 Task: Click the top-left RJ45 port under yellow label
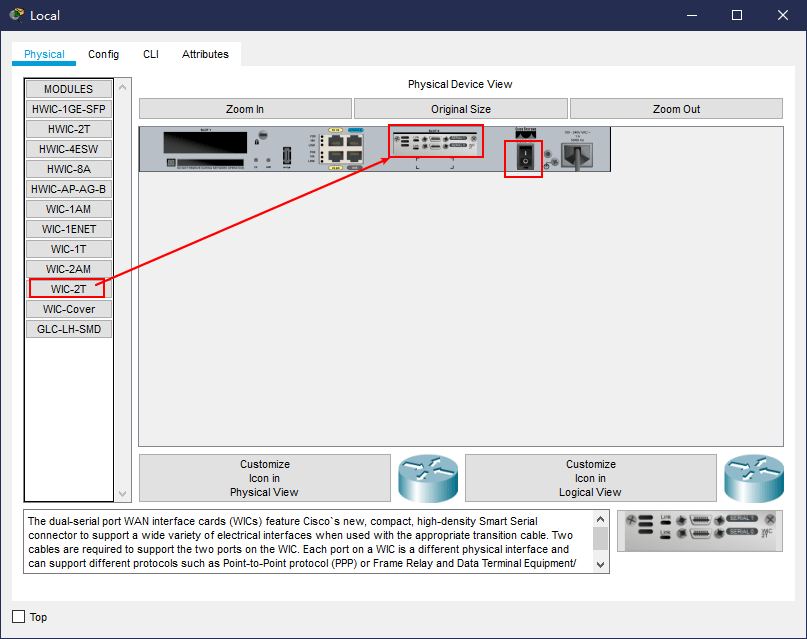336,141
